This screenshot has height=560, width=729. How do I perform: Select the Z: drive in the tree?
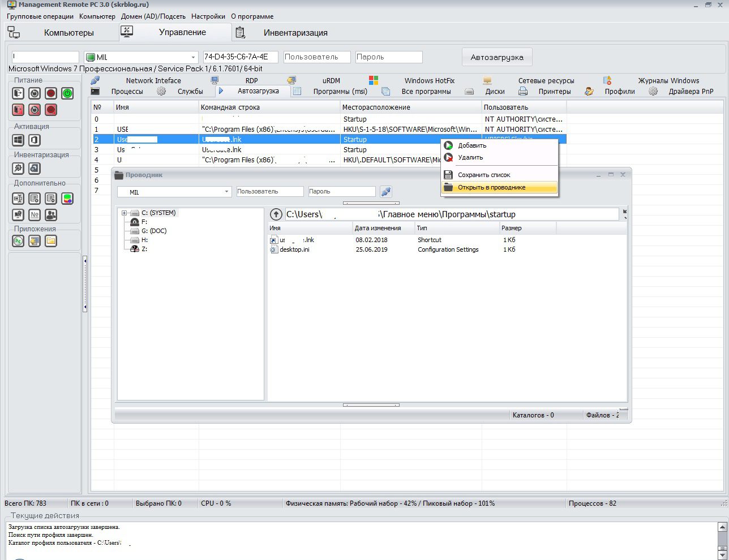point(144,249)
